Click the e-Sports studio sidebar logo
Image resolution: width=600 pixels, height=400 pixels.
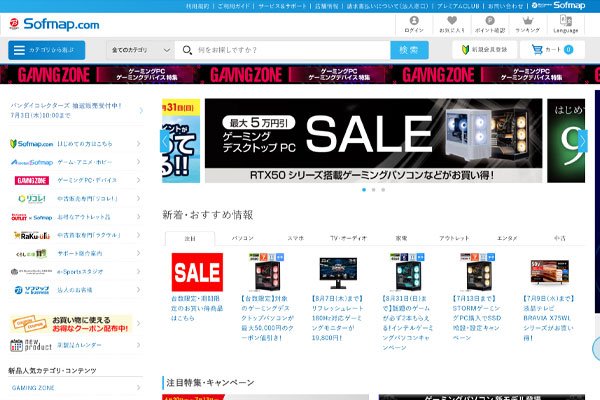(x=32, y=272)
